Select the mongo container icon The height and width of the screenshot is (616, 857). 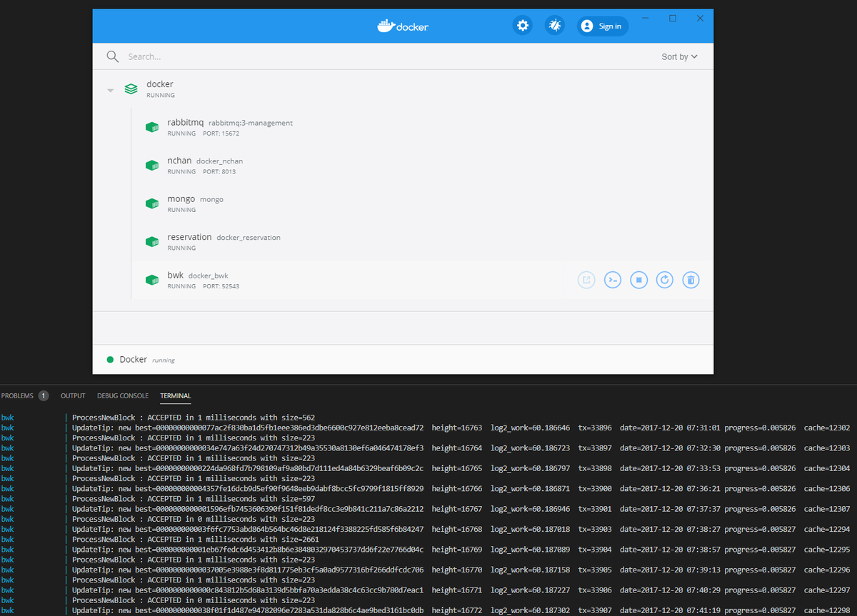(152, 203)
